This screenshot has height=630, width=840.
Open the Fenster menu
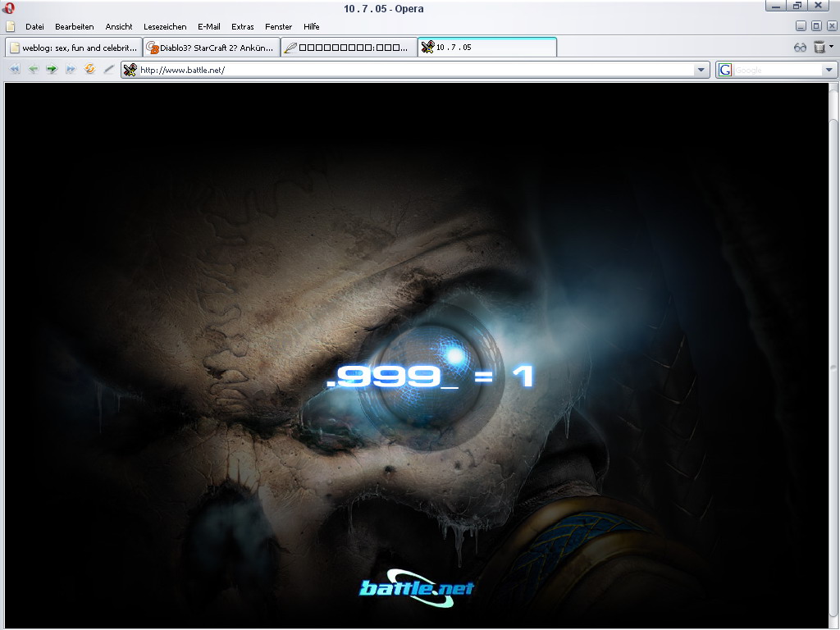click(279, 26)
